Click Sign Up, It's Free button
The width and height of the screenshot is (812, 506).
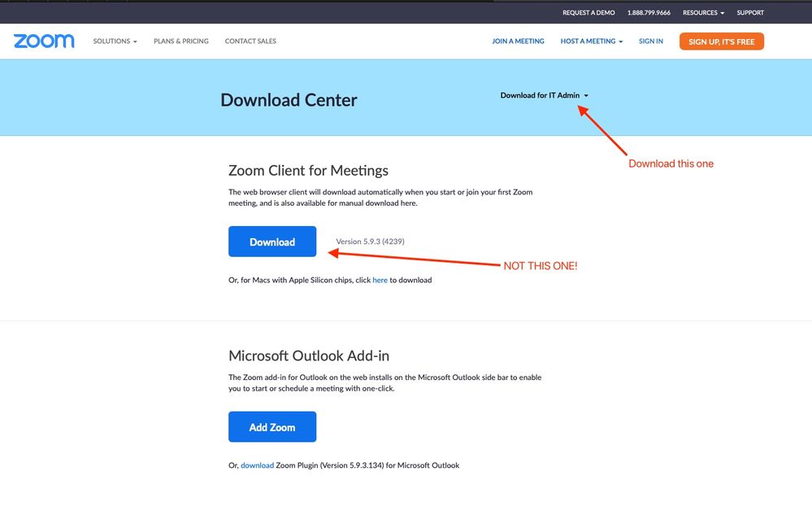coord(722,41)
